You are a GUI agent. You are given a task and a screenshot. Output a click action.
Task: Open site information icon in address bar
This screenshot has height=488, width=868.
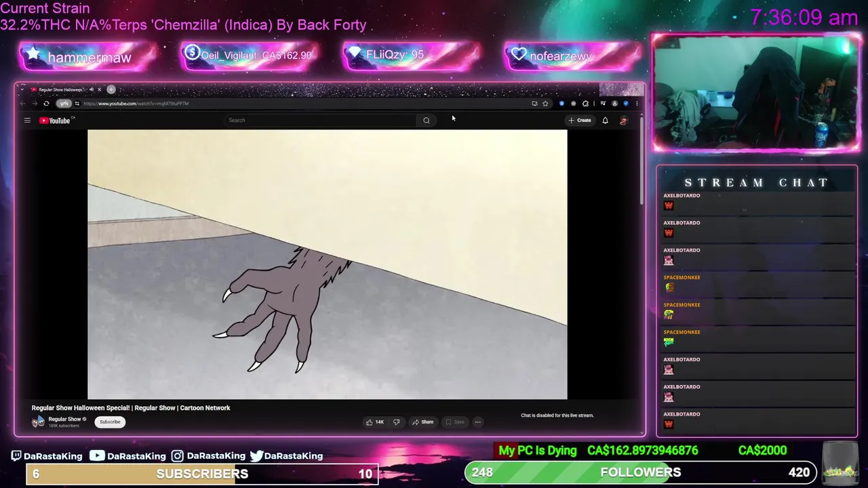(77, 104)
